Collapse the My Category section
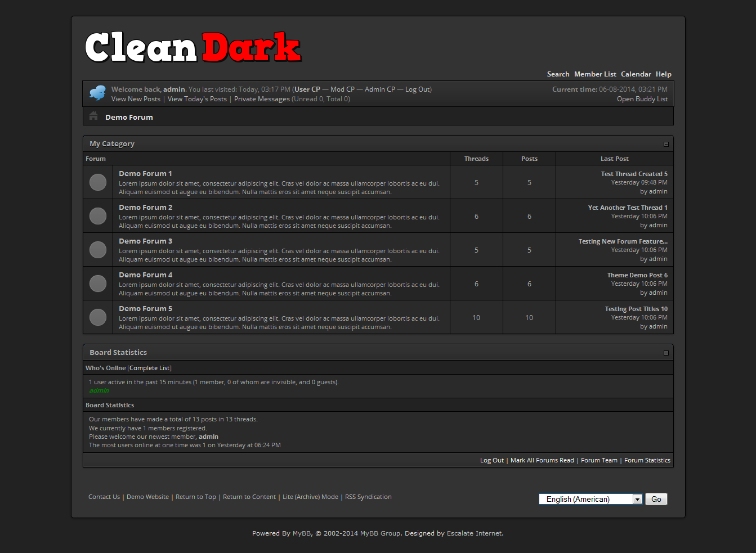 click(666, 144)
